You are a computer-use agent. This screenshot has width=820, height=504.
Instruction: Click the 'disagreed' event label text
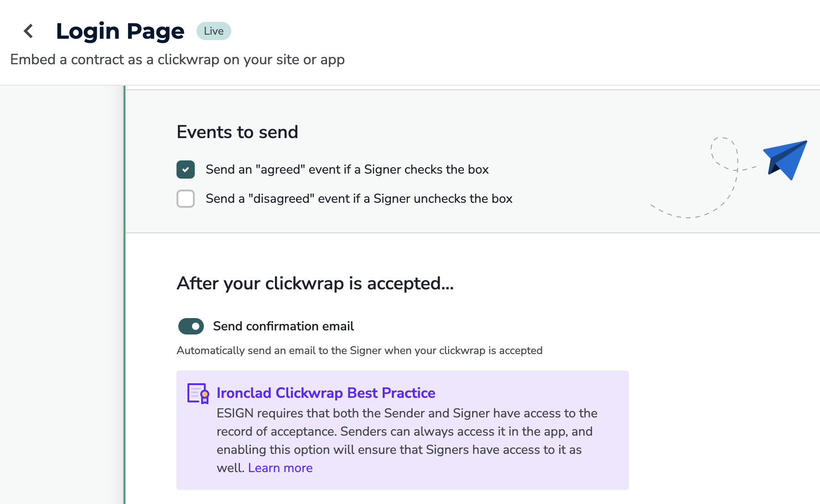point(359,199)
